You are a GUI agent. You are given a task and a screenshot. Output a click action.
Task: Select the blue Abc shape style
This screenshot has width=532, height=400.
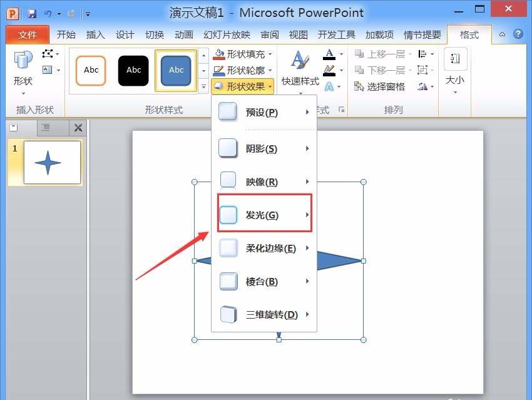[176, 70]
